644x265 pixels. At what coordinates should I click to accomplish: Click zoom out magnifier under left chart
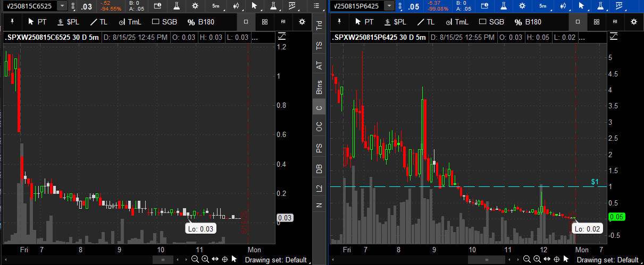pyautogui.click(x=195, y=259)
